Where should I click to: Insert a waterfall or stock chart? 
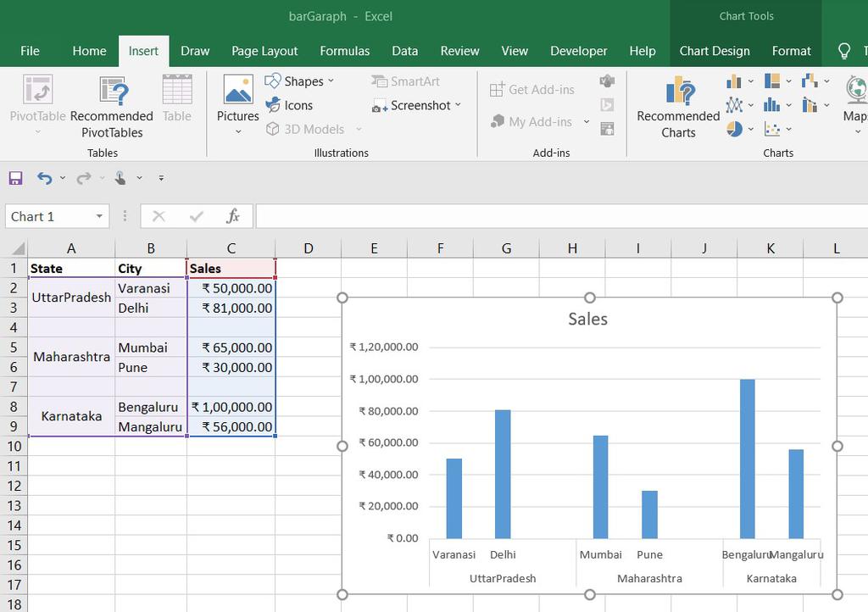coord(810,81)
